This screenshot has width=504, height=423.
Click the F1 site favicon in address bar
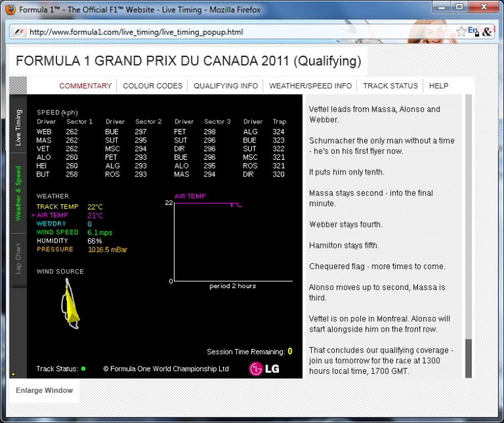tap(19, 32)
